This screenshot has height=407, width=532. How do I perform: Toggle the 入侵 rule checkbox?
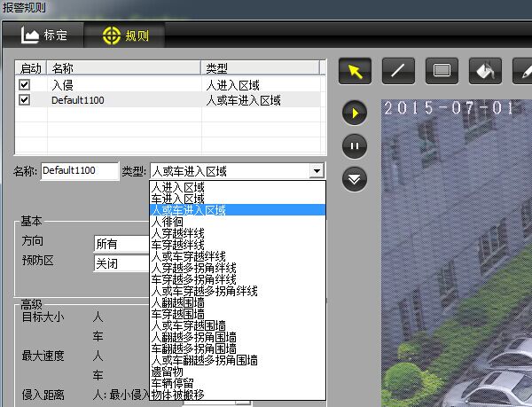[25, 85]
